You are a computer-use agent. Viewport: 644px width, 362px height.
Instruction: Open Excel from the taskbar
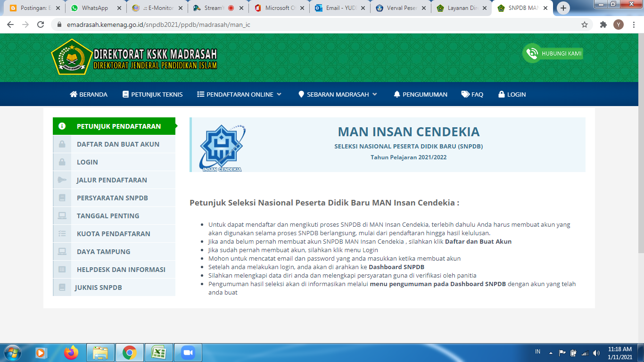click(158, 353)
